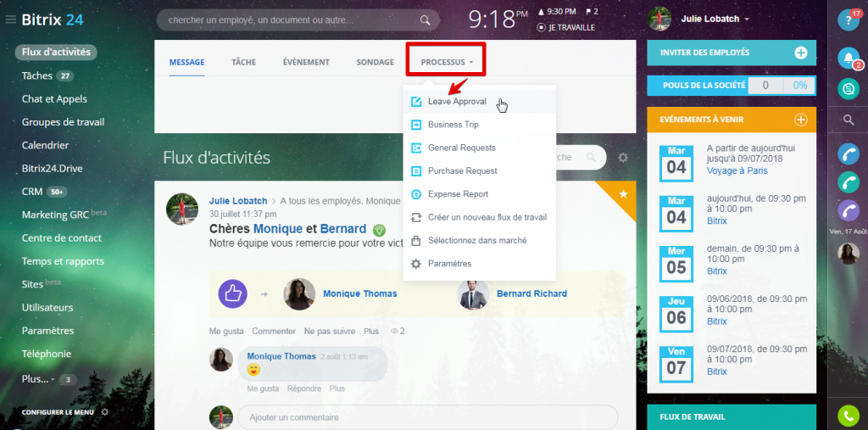The height and width of the screenshot is (430, 868).
Task: Click the contact avatar in right sidebar
Action: pos(848,254)
